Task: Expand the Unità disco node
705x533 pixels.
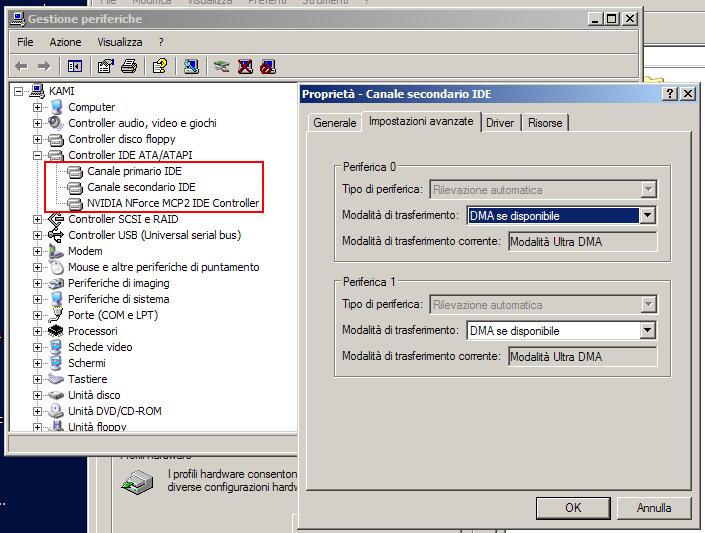Action: point(37,396)
